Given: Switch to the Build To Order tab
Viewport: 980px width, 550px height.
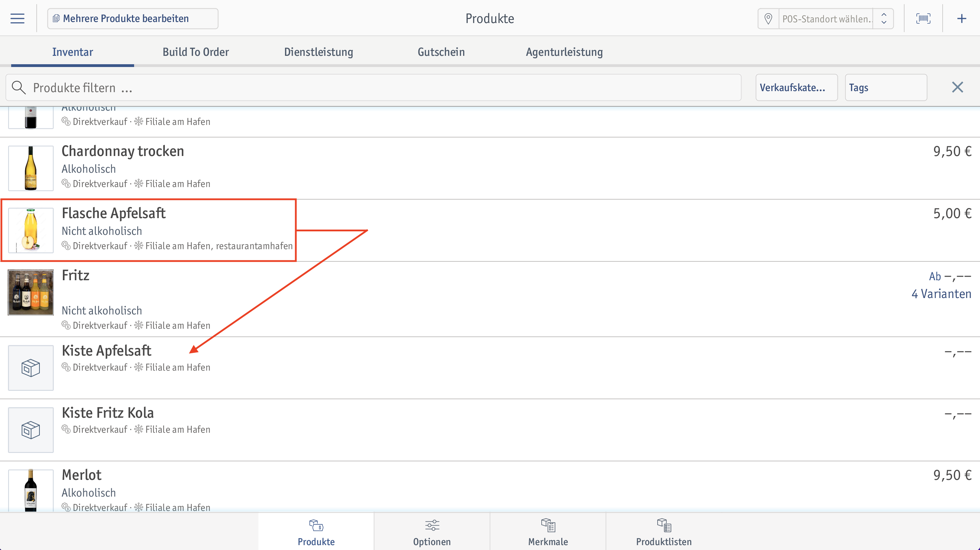Looking at the screenshot, I should coord(196,52).
